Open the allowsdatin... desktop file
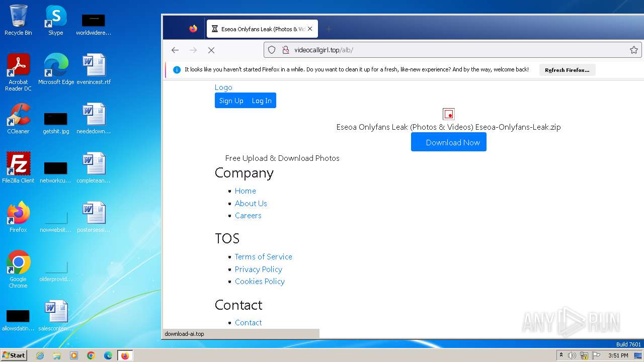This screenshot has width=644, height=362. (x=18, y=320)
